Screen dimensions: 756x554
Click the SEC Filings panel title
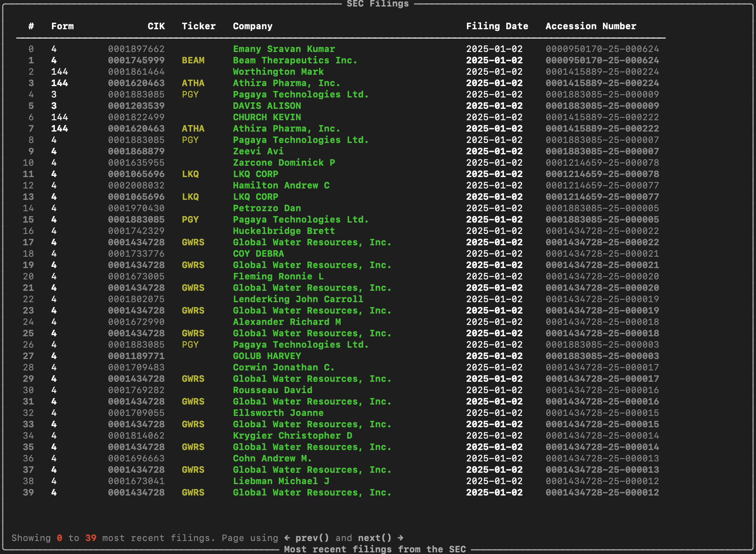[x=378, y=4]
